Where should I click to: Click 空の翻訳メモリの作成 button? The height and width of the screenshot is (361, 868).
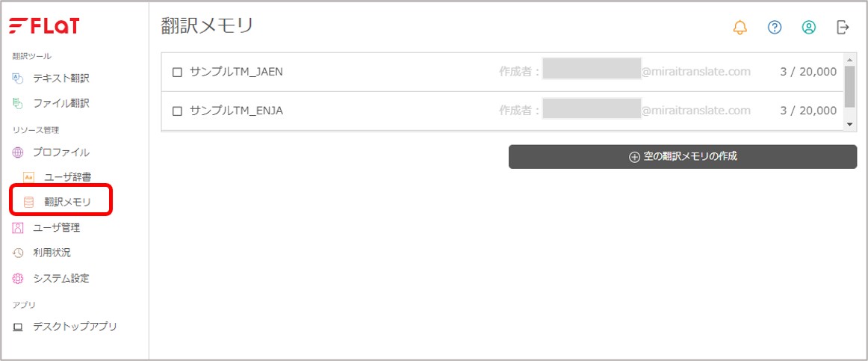(x=683, y=157)
